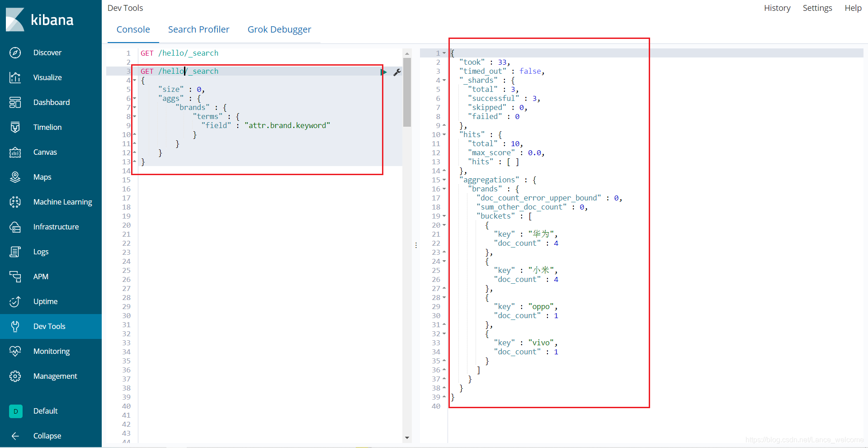Viewport: 868px width, 448px height.
Task: Click first line GET /hello/_search
Action: coord(179,53)
